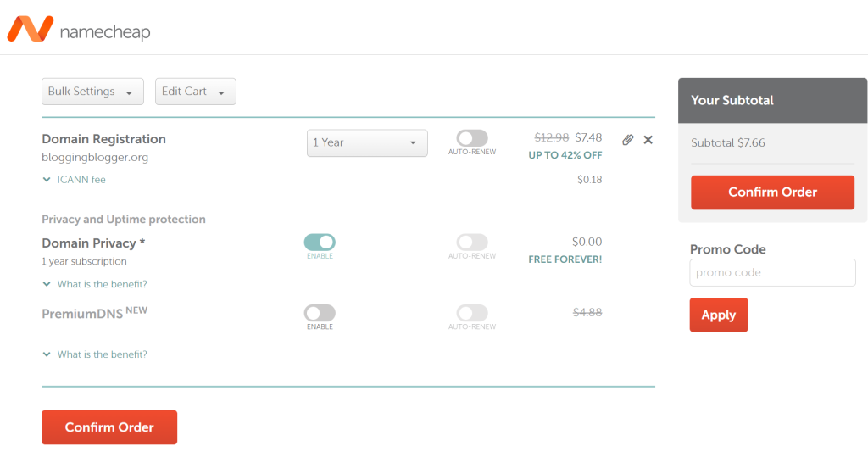Image resolution: width=868 pixels, height=463 pixels.
Task: Expand the ICANN fee chevron
Action: coord(47,180)
